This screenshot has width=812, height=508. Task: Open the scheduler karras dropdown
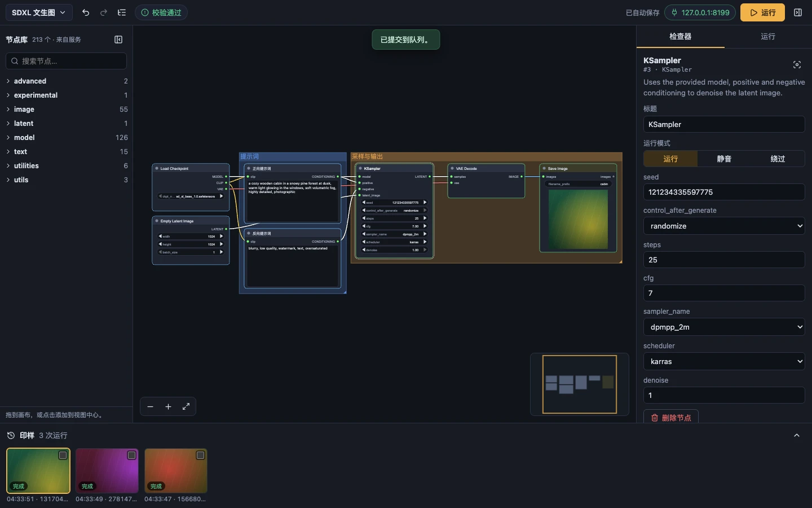click(x=724, y=361)
